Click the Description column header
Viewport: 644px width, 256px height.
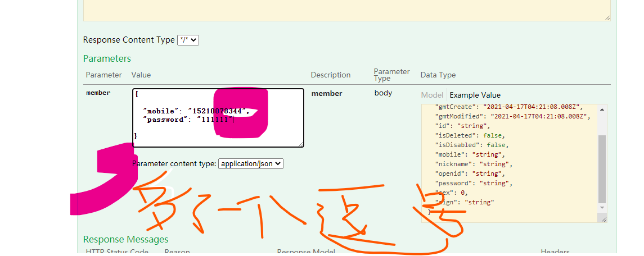tap(331, 75)
